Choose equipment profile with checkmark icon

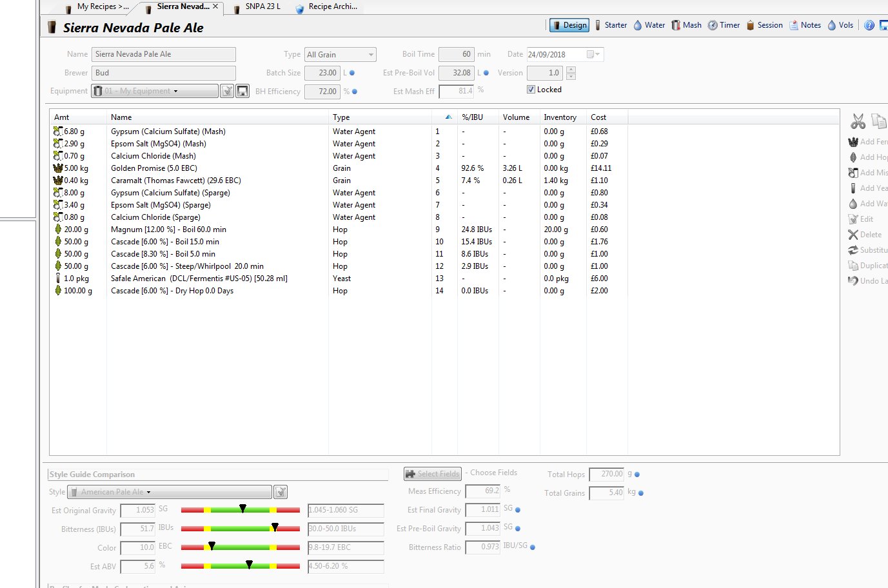(x=227, y=91)
